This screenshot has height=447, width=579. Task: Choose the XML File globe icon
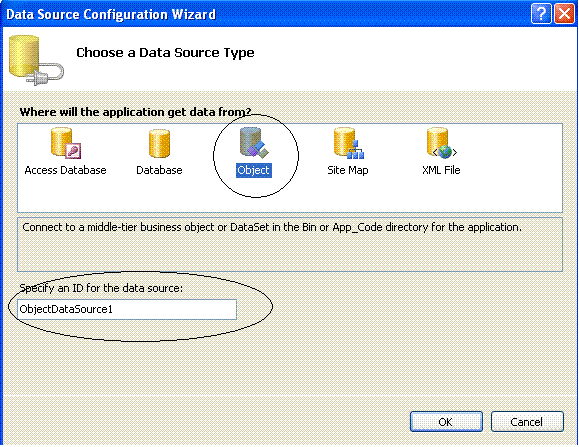(x=442, y=143)
